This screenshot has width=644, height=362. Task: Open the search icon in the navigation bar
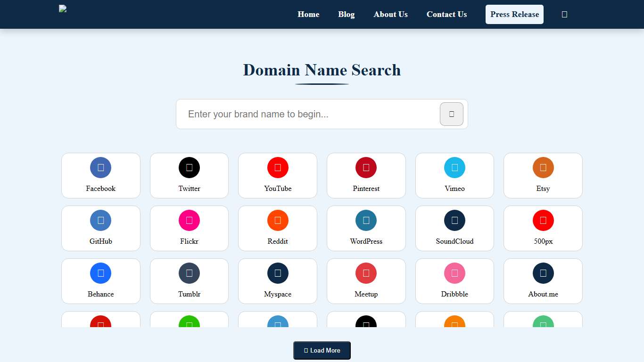564,14
